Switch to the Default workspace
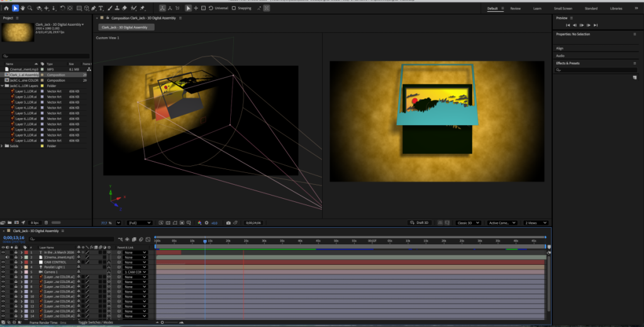The image size is (644, 327). point(492,8)
